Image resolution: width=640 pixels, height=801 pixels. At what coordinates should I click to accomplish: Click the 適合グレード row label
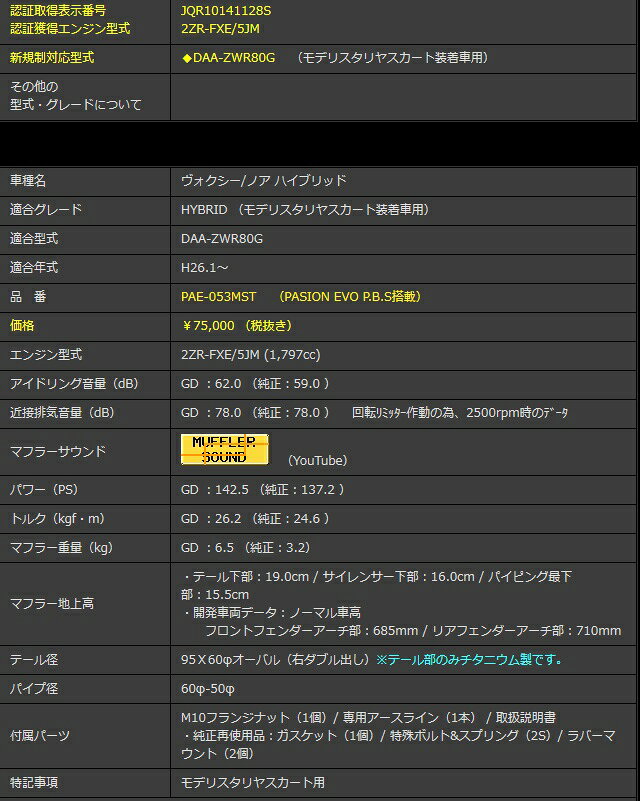[x=46, y=209]
